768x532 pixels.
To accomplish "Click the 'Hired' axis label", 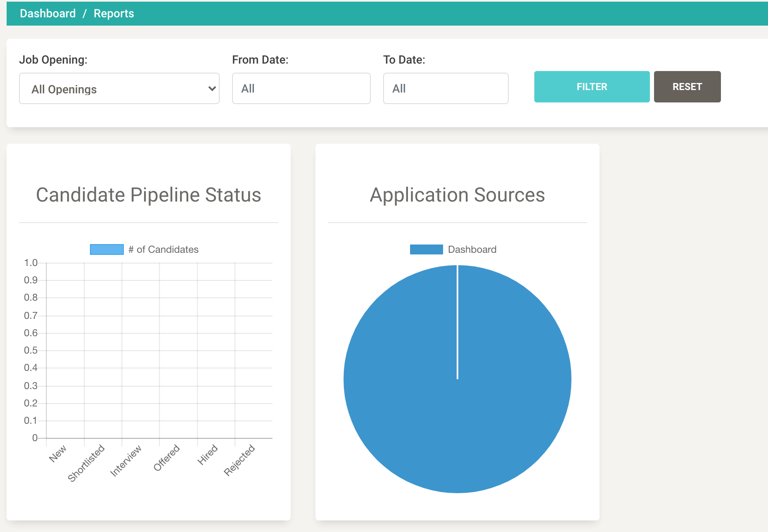I will (207, 454).
